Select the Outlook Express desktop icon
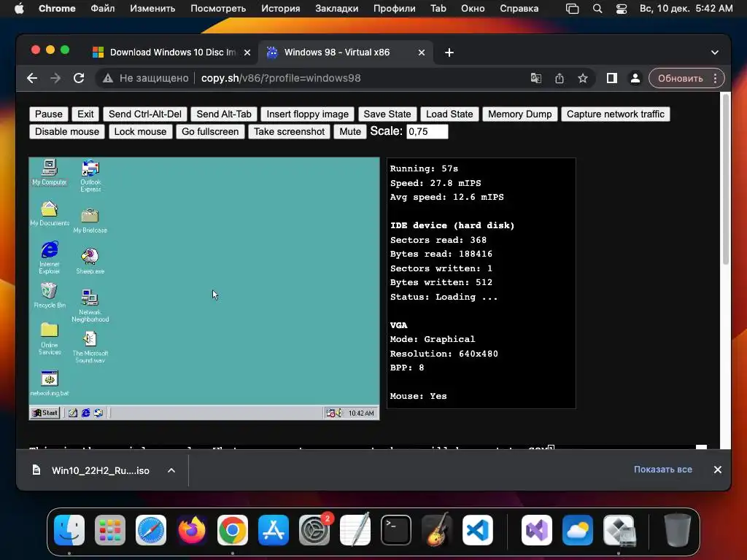 90,176
